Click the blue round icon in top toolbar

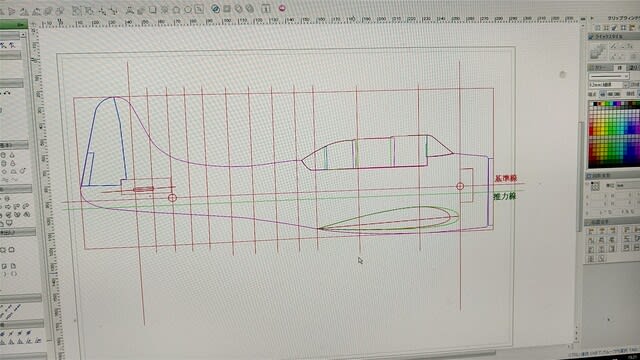(216, 9)
